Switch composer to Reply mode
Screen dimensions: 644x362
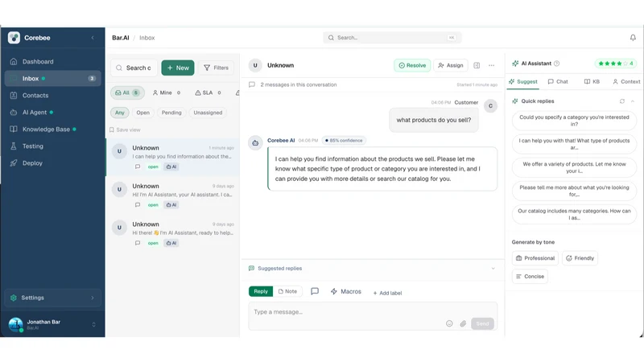point(261,291)
